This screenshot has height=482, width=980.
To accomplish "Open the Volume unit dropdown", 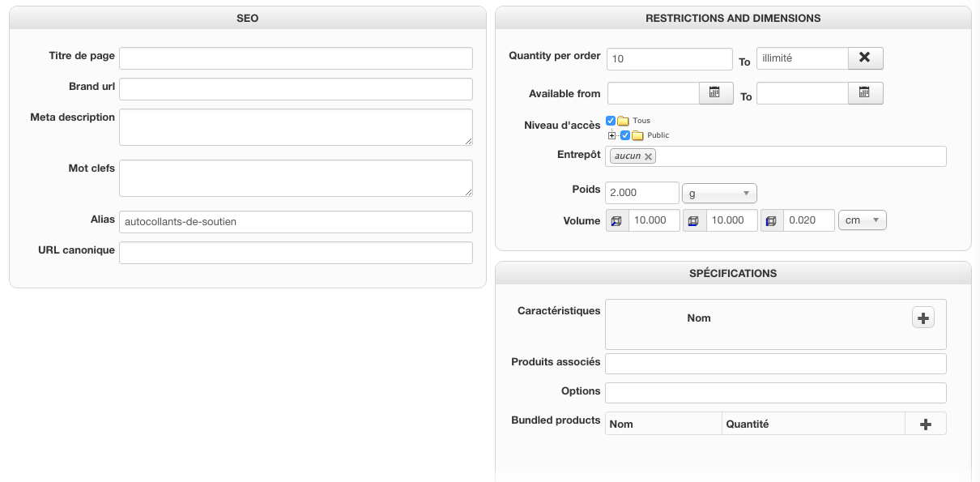I will coord(863,220).
